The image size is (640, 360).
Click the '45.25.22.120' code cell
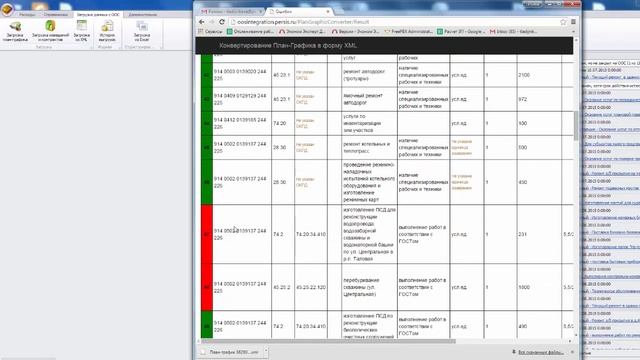pos(311,287)
